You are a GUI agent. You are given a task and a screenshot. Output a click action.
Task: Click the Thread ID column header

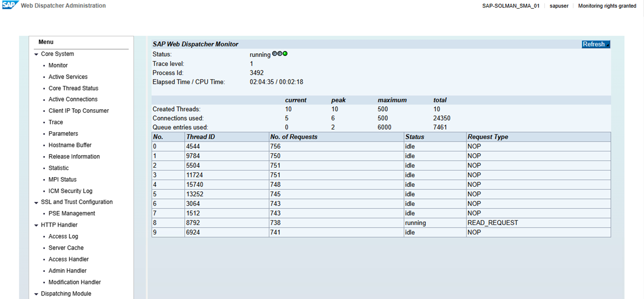[x=200, y=137]
